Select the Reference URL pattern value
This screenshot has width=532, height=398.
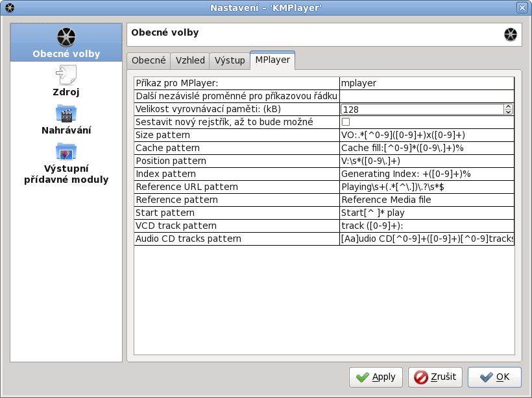point(426,187)
